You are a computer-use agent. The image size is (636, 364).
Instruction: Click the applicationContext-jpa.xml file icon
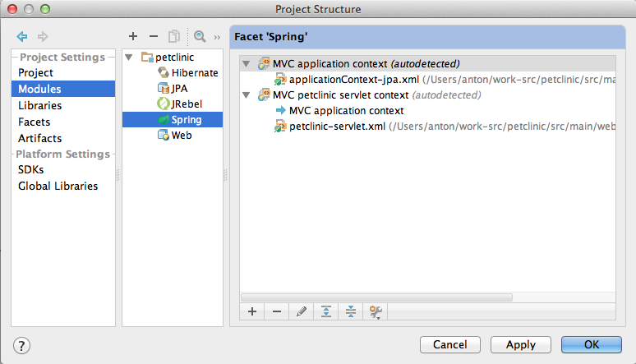(280, 79)
